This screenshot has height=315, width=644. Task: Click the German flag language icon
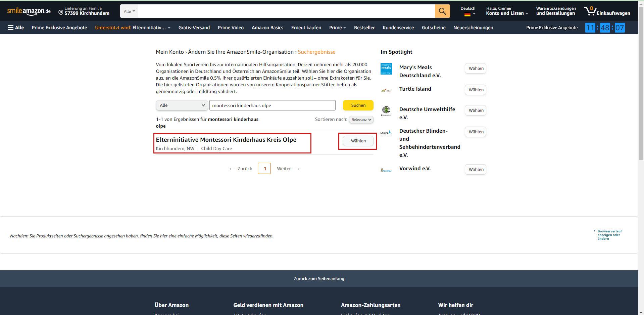467,14
